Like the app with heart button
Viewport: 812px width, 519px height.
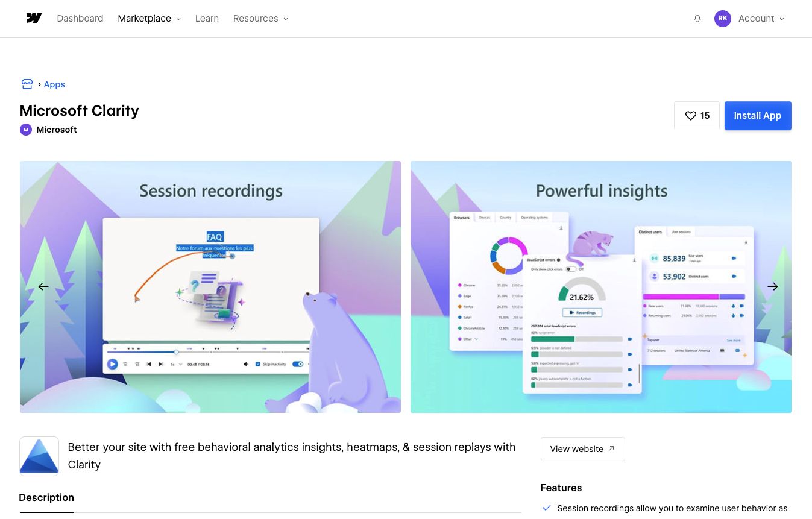697,116
